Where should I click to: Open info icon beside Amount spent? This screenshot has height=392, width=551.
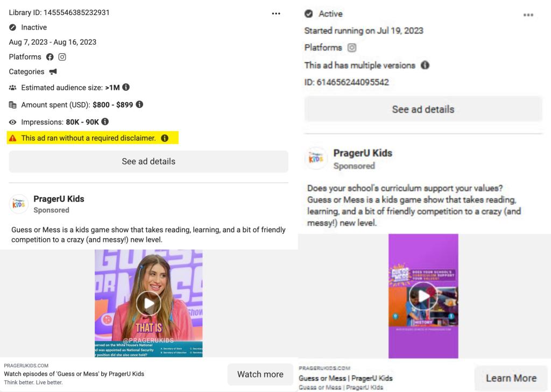[139, 104]
